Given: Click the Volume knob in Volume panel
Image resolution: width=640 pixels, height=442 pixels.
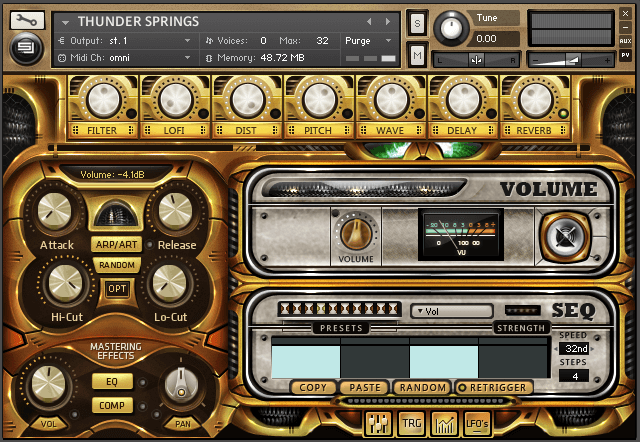Looking at the screenshot, I should [355, 233].
